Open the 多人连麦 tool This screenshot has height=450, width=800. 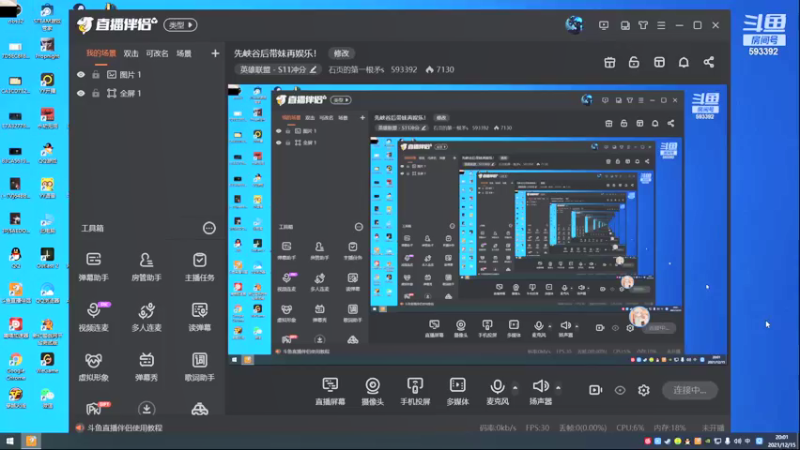pos(146,316)
